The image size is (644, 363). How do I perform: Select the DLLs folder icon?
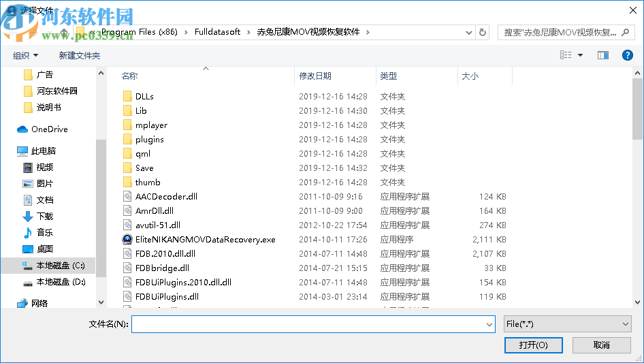click(127, 96)
